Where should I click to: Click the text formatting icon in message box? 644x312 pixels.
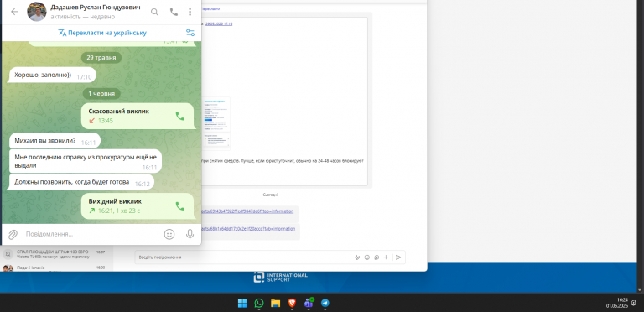[x=357, y=257]
